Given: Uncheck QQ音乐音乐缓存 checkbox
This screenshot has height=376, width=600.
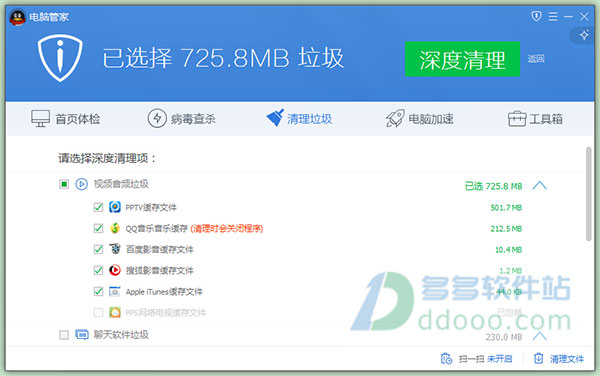Looking at the screenshot, I should click(x=98, y=228).
